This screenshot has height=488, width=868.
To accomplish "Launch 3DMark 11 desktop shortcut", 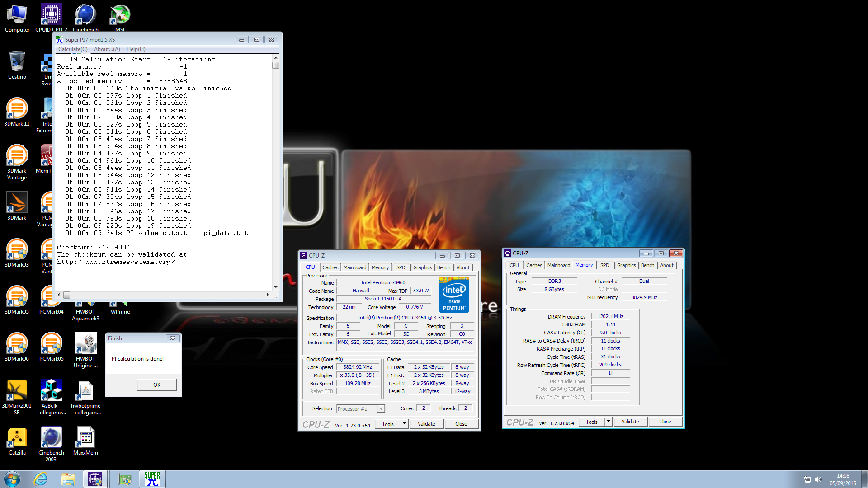I will (x=17, y=113).
